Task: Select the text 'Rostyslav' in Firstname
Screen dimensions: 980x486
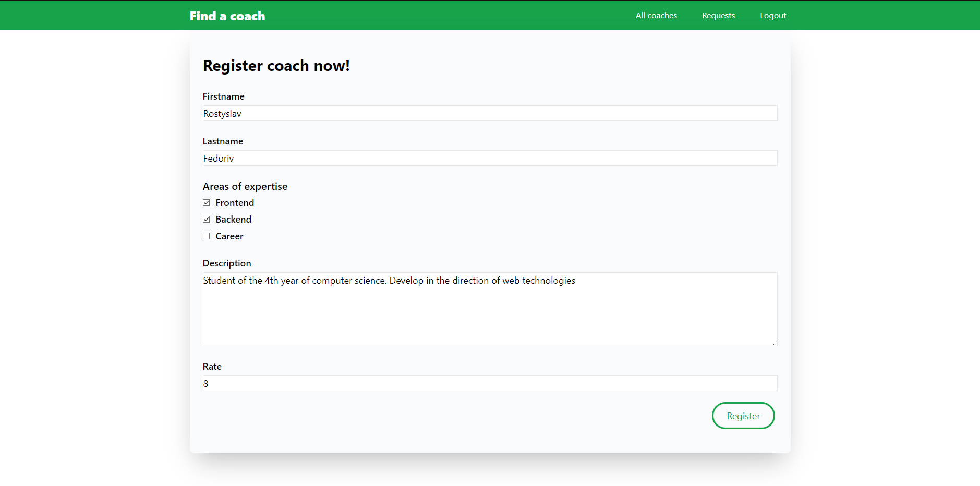Action: click(222, 113)
